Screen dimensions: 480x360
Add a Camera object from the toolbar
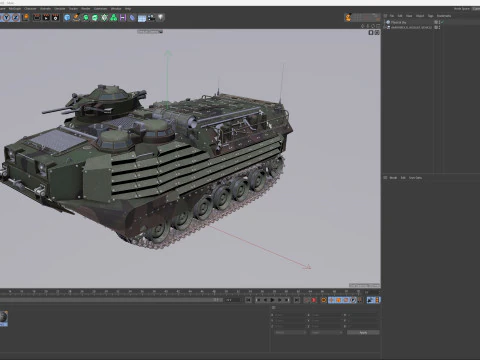[151, 17]
